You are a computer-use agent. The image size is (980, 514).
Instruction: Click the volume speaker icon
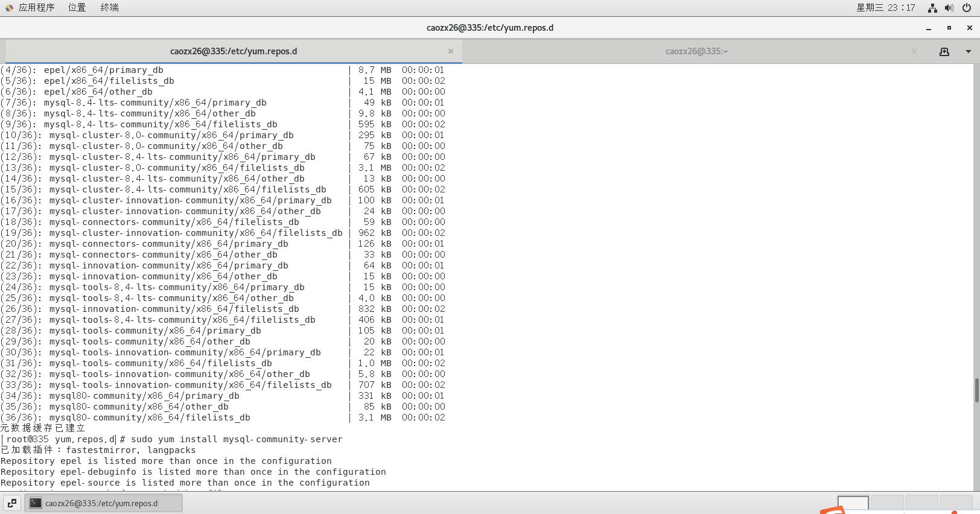click(949, 8)
